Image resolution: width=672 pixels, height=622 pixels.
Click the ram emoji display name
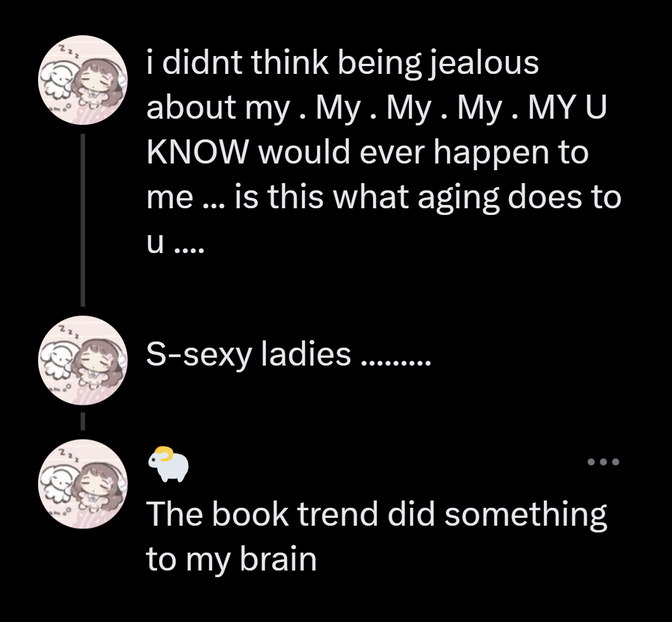point(168,464)
